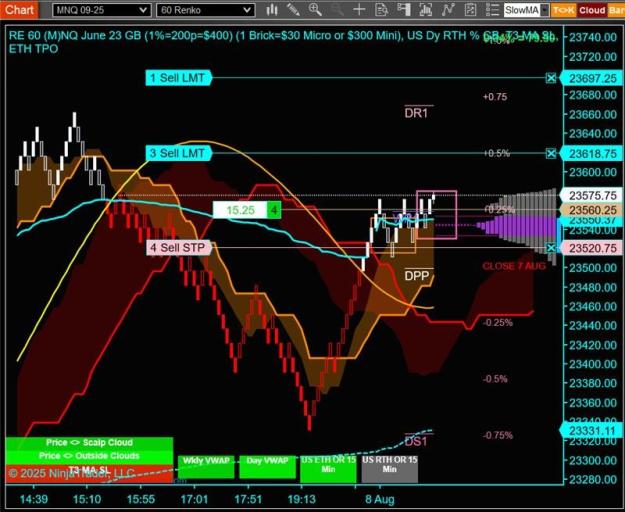The width and height of the screenshot is (625, 512).
Task: Click the green position quantity 4 box
Action: [274, 210]
